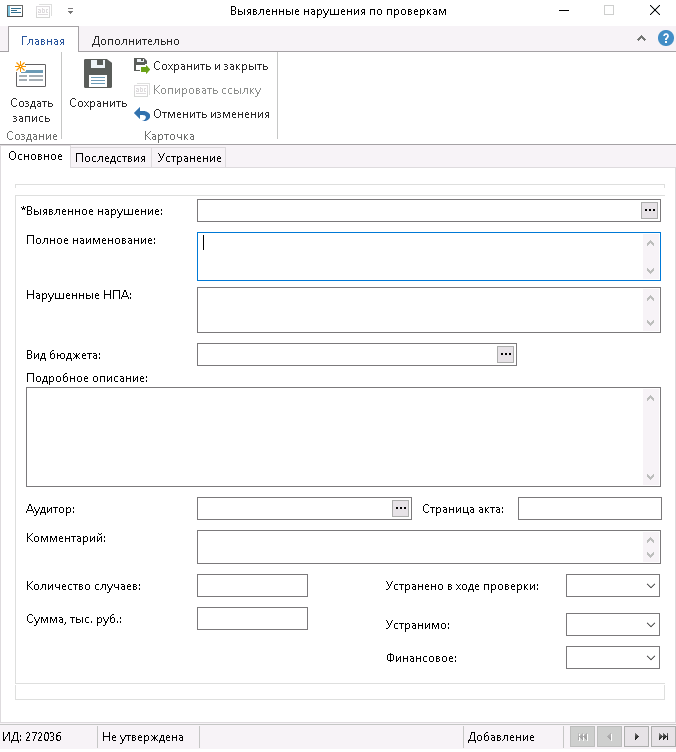Click Сохранить и закрыть in the ribbon

click(201, 66)
